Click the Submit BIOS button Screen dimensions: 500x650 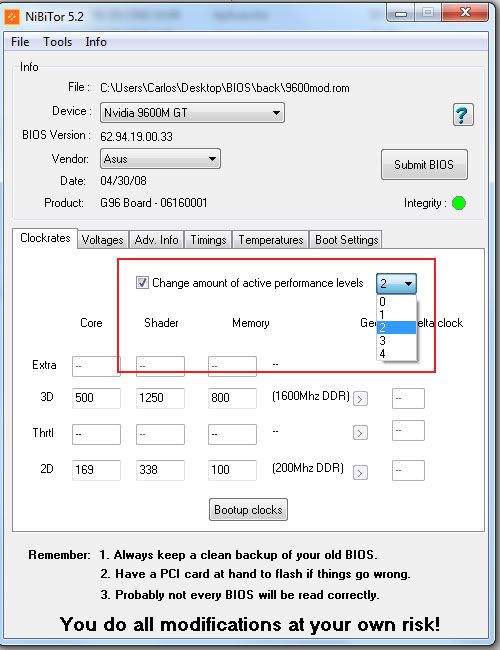tap(424, 165)
